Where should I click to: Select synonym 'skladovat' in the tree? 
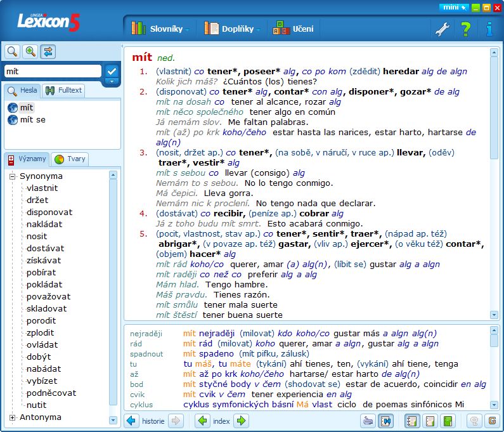tap(47, 309)
